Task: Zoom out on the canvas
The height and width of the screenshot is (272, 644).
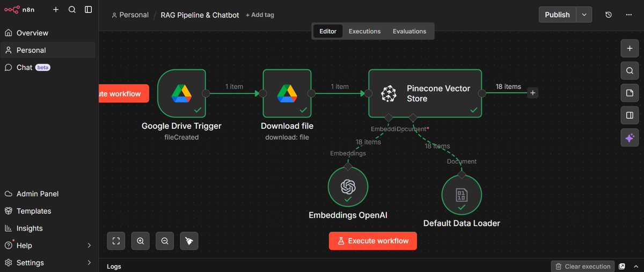Action: [165, 241]
